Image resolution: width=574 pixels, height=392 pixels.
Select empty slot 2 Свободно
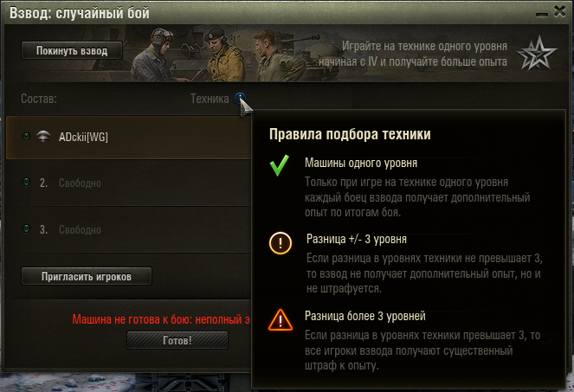tap(128, 183)
